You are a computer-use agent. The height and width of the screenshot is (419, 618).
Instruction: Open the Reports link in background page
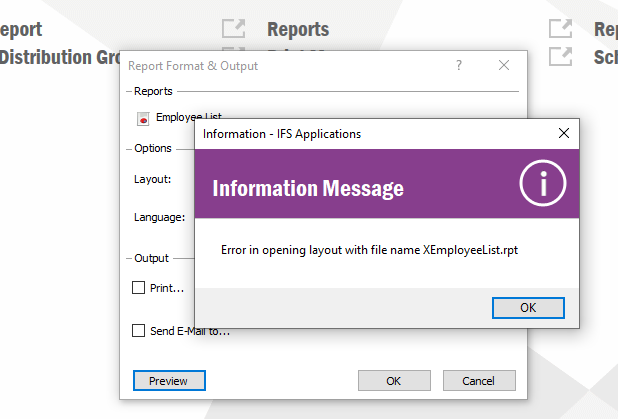point(298,30)
